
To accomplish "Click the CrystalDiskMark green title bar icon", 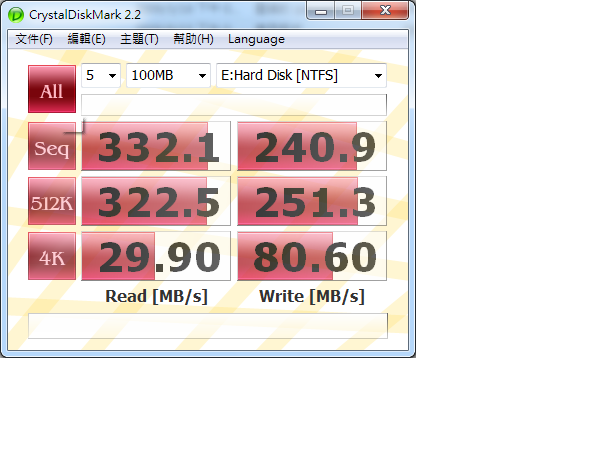I will click(x=16, y=15).
